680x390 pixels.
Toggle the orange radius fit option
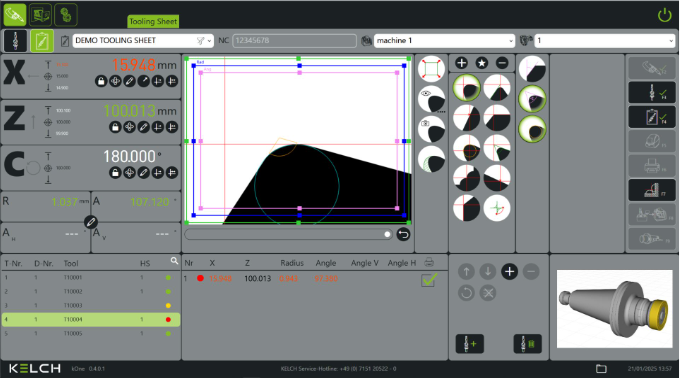[x=532, y=129]
